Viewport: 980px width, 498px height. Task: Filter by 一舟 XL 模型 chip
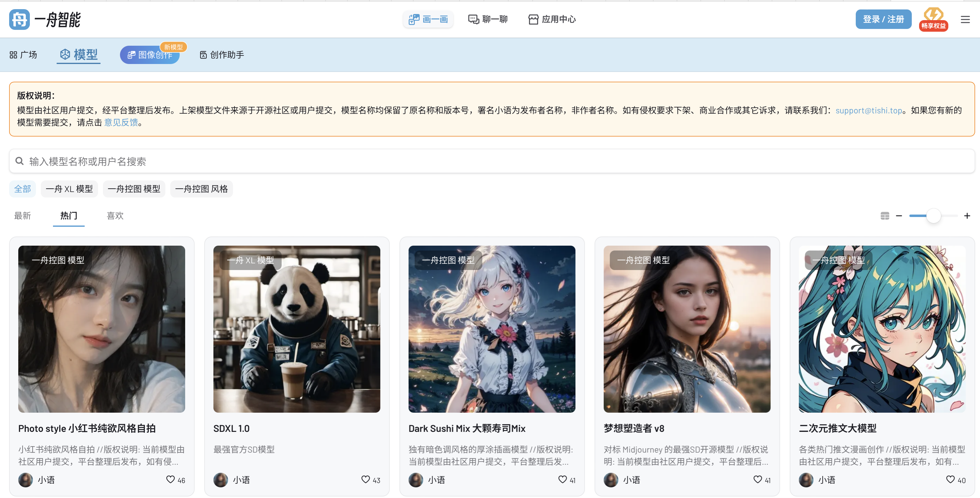point(69,189)
